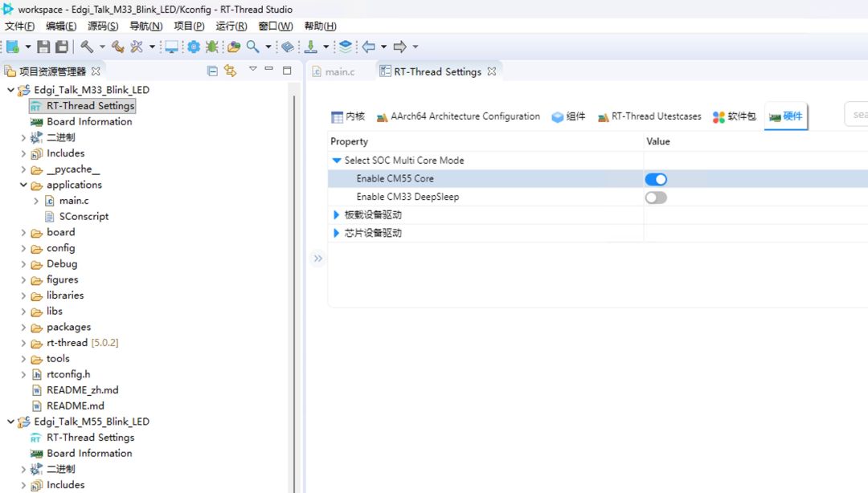This screenshot has height=493, width=868.
Task: Open dropdown arrow next to New icon
Action: pyautogui.click(x=27, y=47)
